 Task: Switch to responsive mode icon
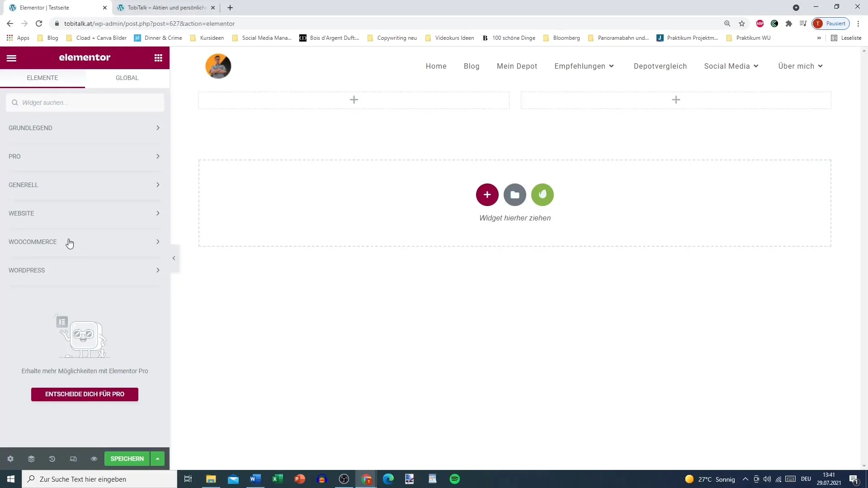coord(73,459)
